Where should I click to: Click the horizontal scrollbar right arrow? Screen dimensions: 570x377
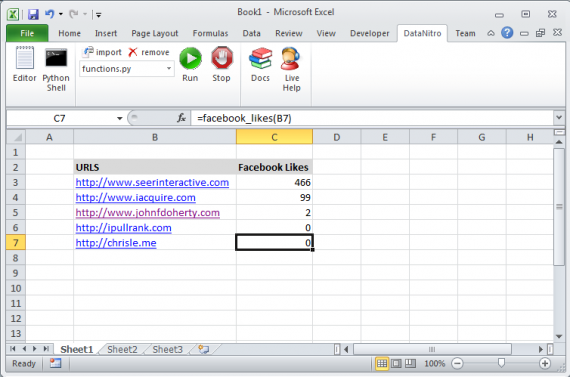tap(541, 349)
